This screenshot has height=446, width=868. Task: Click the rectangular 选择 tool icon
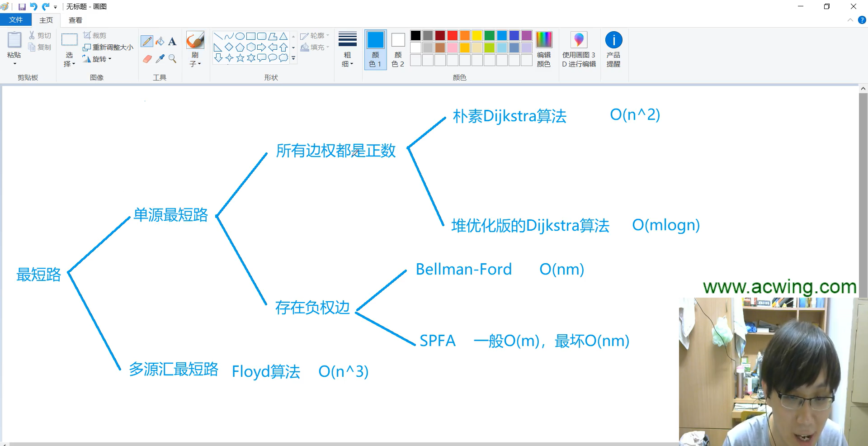69,40
